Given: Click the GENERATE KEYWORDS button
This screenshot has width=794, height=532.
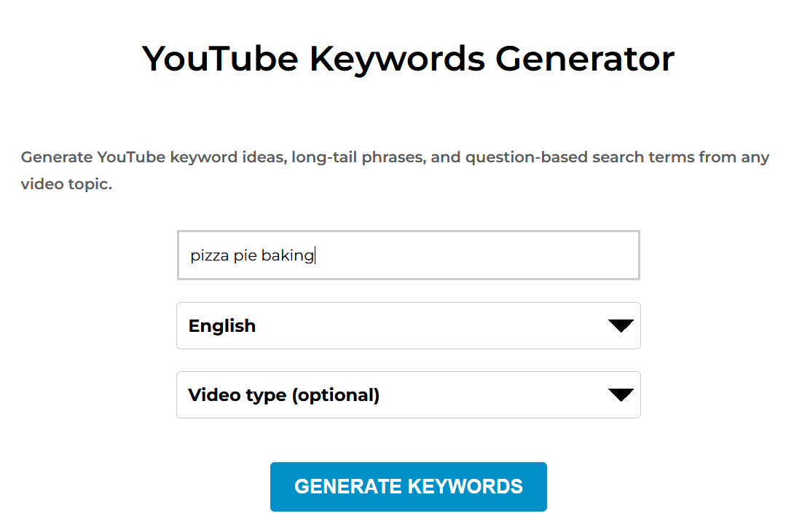Looking at the screenshot, I should [x=408, y=486].
